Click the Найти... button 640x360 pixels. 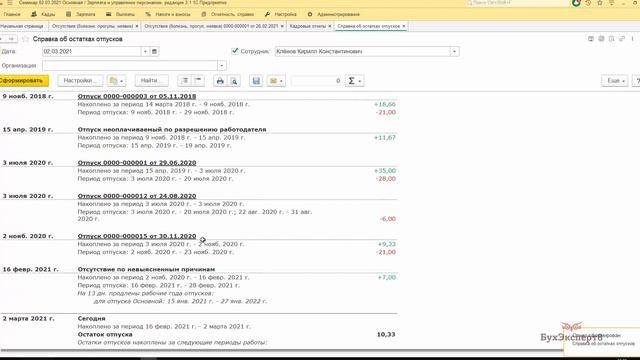click(151, 81)
